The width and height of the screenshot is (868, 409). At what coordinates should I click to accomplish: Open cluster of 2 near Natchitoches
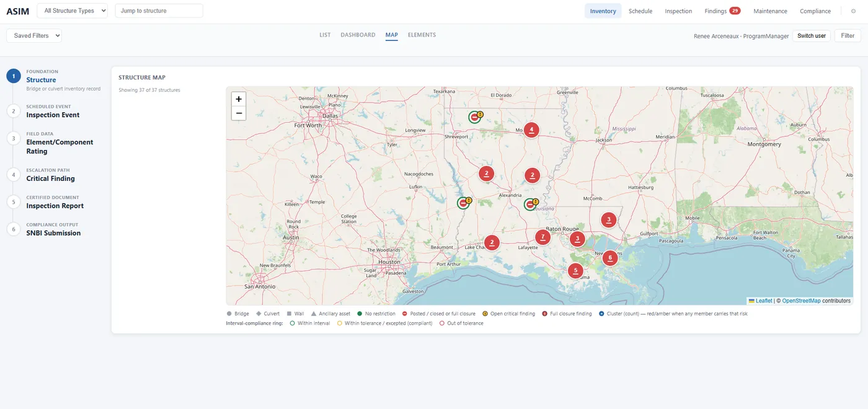point(487,174)
